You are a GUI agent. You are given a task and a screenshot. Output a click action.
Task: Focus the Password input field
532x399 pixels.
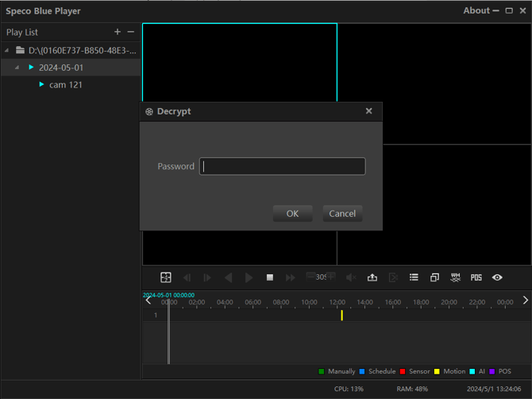pos(283,166)
